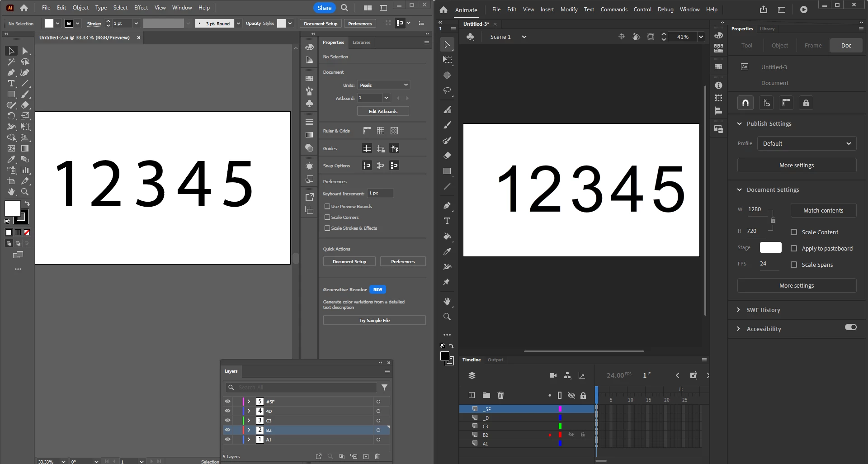
Task: Select the Rotate tool in Illustrator
Action: click(x=11, y=116)
